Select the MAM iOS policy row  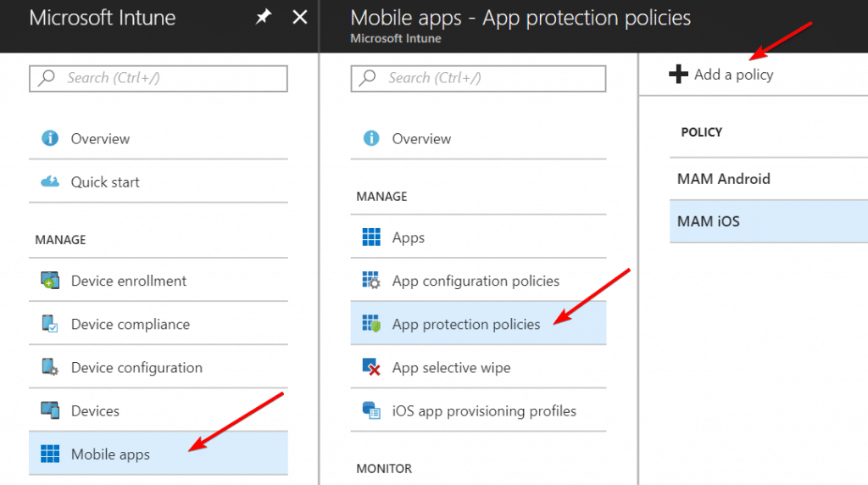coord(708,221)
